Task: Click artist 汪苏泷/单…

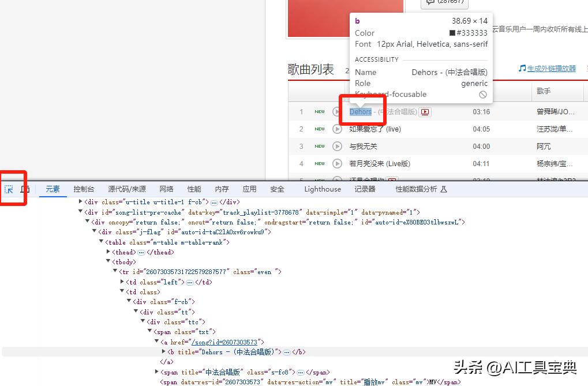Action: (x=555, y=129)
